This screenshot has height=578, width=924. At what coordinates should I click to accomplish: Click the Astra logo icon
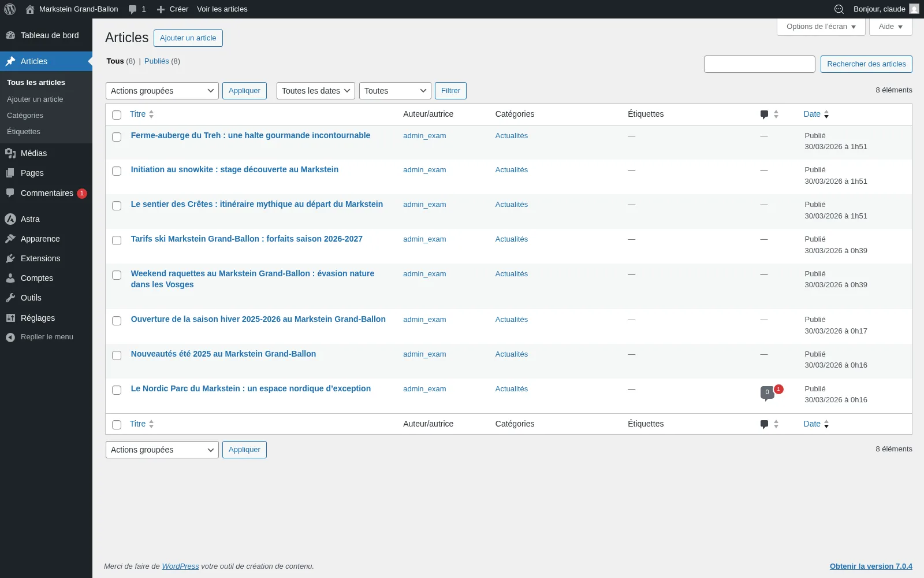10,219
